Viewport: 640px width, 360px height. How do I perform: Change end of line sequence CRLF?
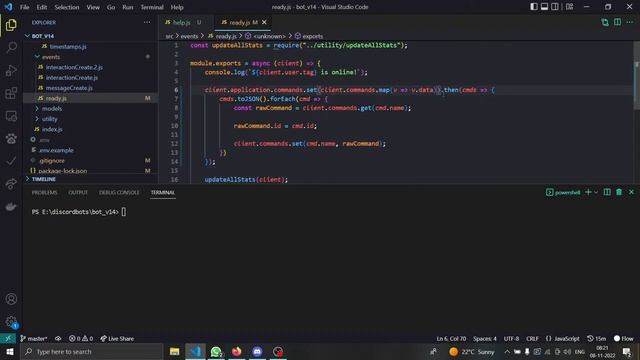pyautogui.click(x=532, y=338)
